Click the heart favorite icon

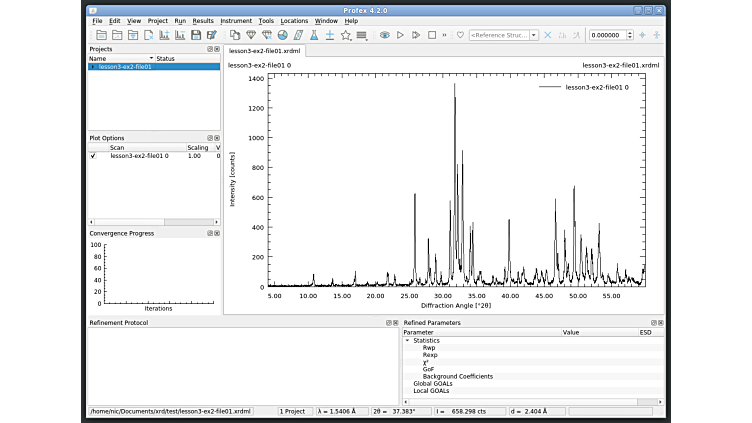pos(460,35)
